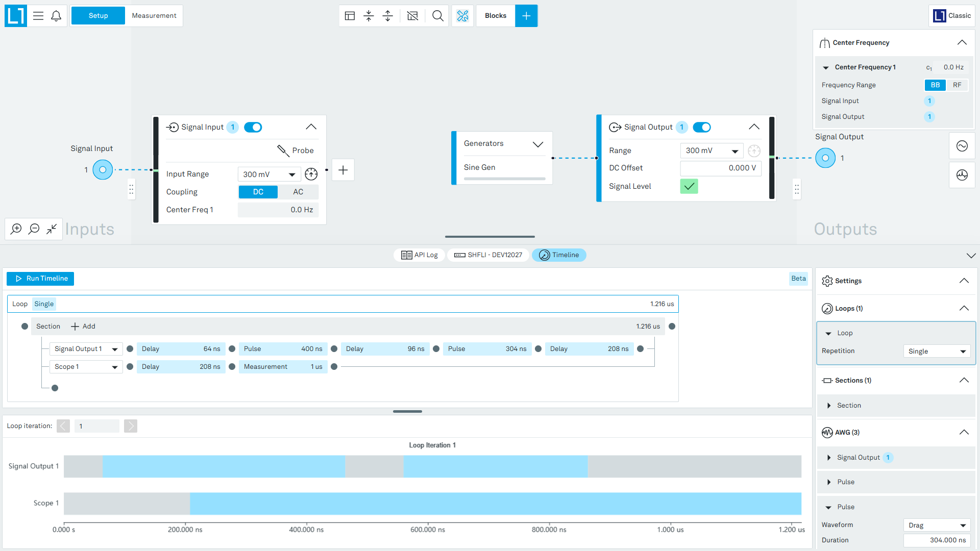Screen dimensions: 980x551
Task: Select the first Pulse 400 ns timeline block
Action: tap(283, 349)
